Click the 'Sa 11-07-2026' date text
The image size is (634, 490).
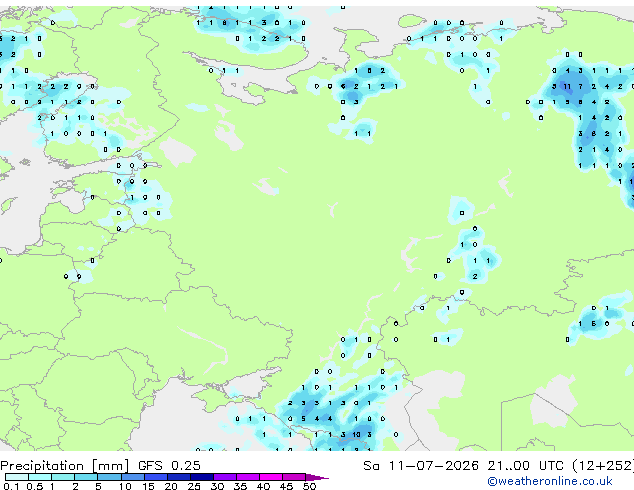(421, 465)
